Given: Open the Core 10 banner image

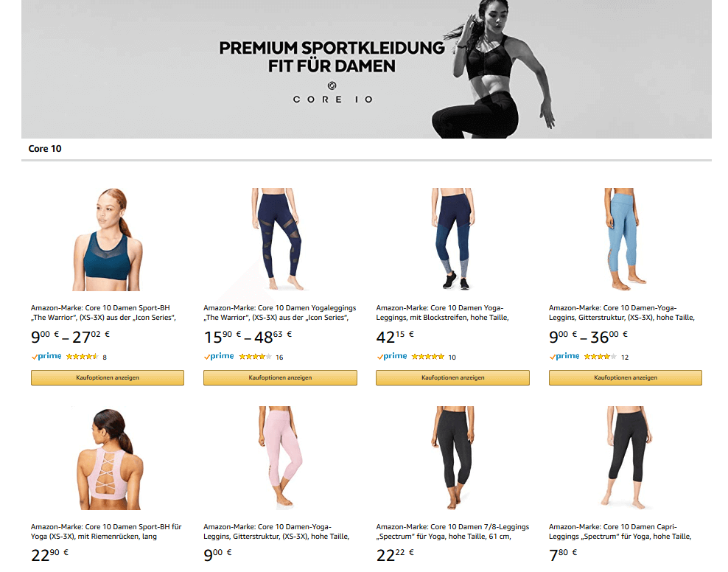Looking at the screenshot, I should 366,69.
